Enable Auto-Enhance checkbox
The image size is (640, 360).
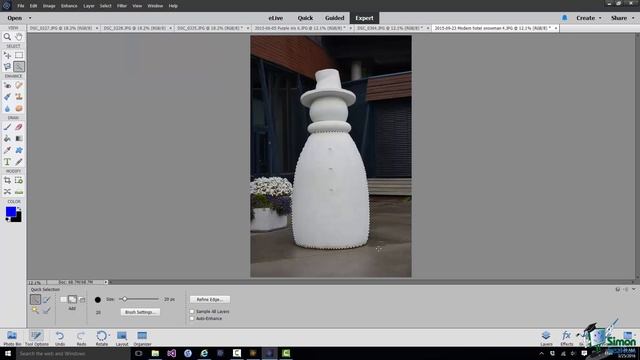pos(192,318)
